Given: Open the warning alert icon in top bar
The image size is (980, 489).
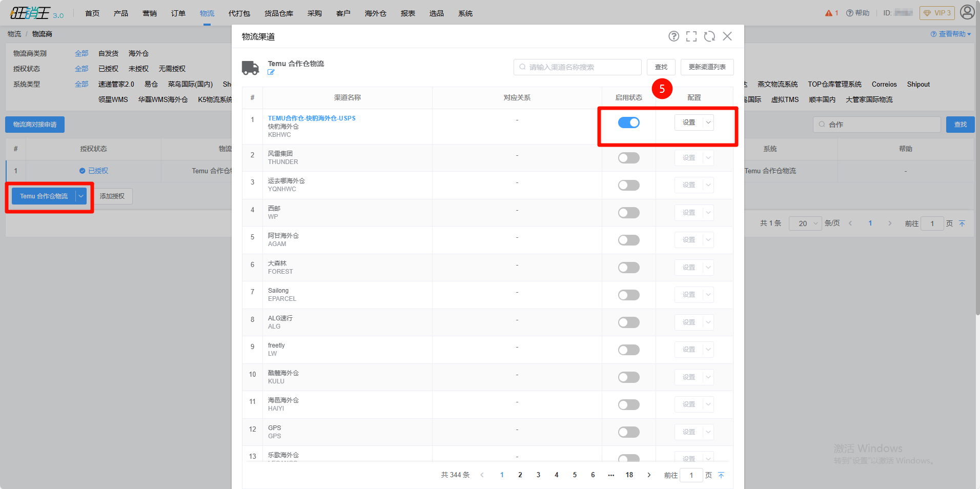Looking at the screenshot, I should [x=829, y=13].
